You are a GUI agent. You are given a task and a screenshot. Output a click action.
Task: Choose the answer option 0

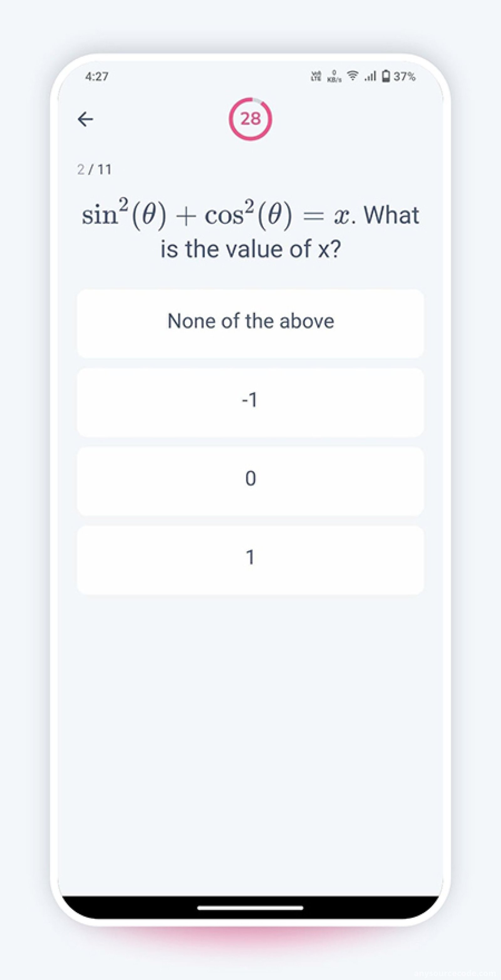pyautogui.click(x=250, y=481)
